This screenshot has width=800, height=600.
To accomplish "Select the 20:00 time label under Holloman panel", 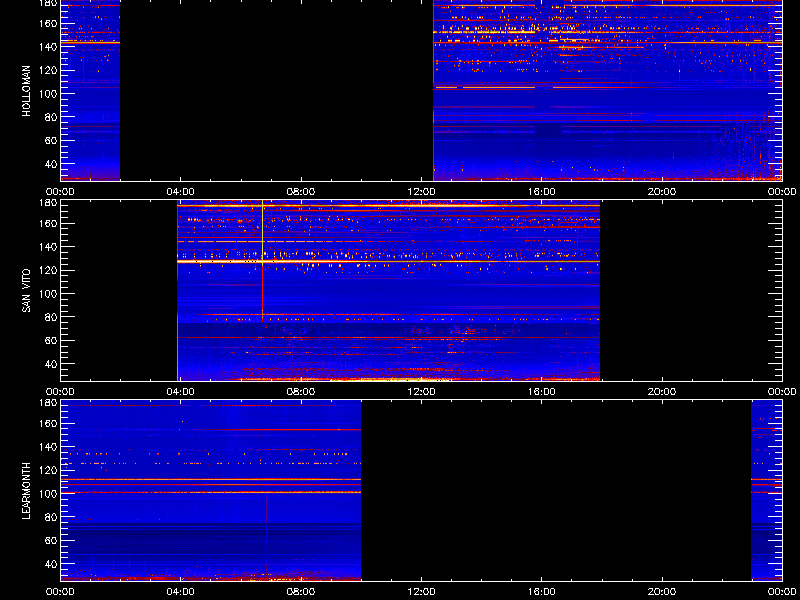I will click(662, 192).
